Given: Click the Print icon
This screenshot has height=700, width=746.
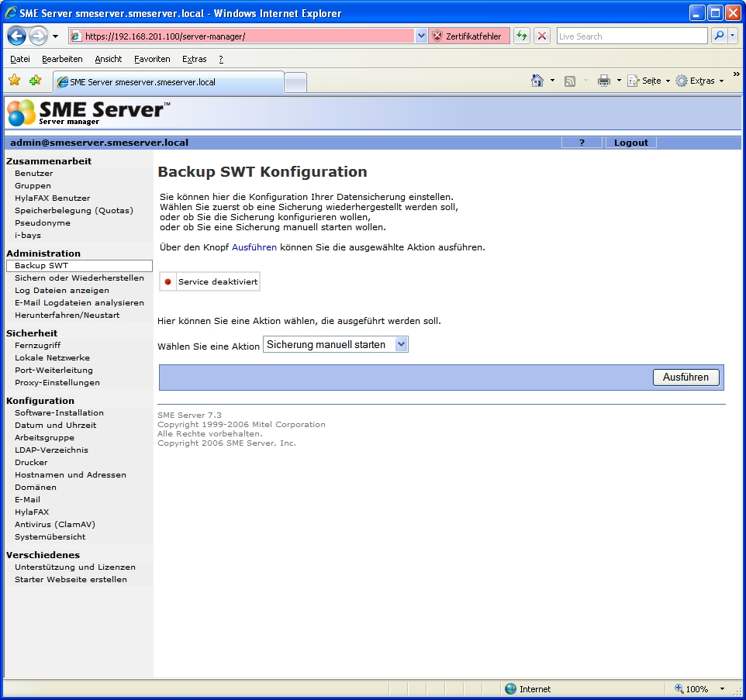Looking at the screenshot, I should pyautogui.click(x=604, y=81).
